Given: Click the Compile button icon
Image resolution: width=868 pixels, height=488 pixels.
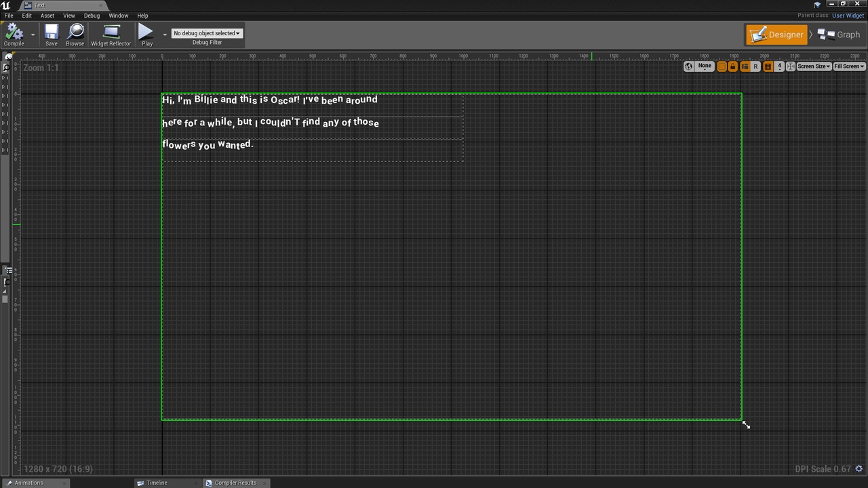Looking at the screenshot, I should point(14,32).
